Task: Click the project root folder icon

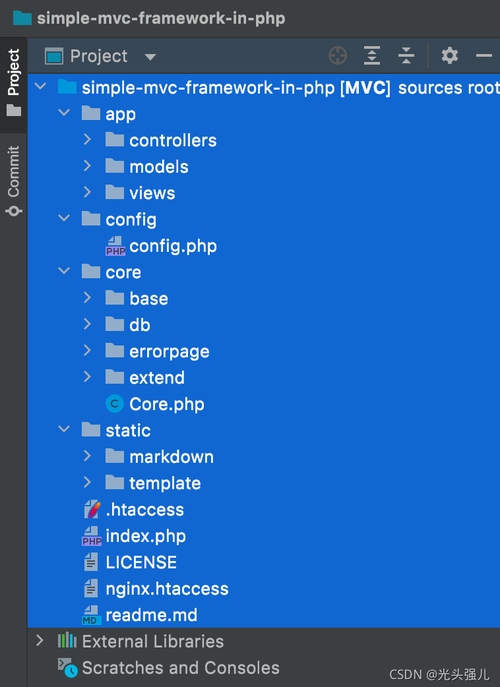Action: [x=67, y=87]
